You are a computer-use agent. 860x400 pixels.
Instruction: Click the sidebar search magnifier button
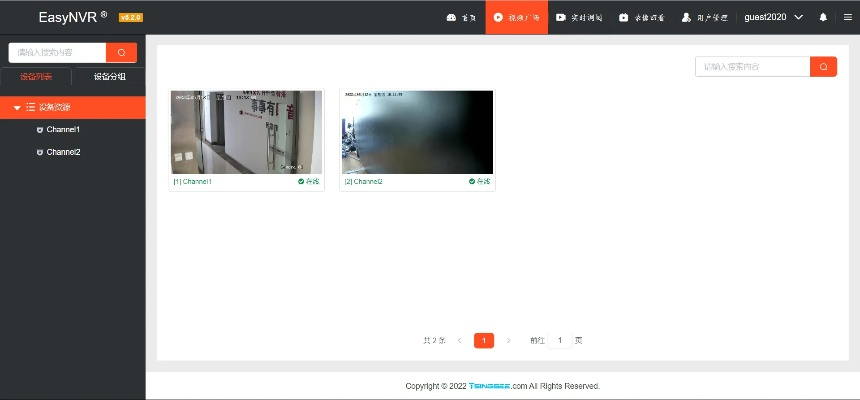[x=121, y=52]
